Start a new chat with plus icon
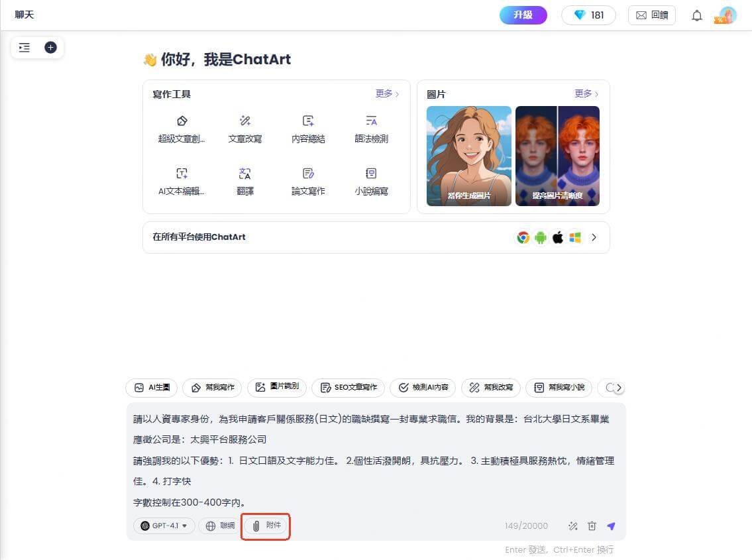Screen dimensions: 752x560 tap(50, 48)
